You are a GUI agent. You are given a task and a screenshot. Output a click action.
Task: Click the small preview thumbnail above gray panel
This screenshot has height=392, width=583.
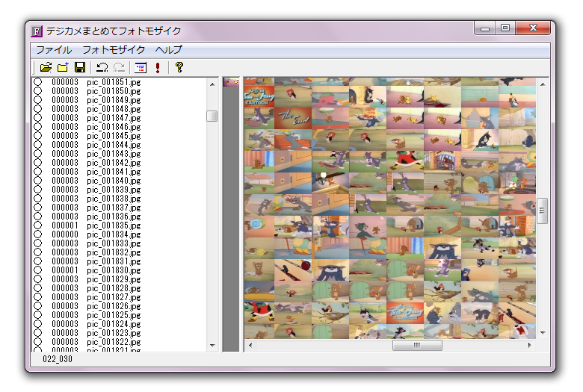[231, 81]
